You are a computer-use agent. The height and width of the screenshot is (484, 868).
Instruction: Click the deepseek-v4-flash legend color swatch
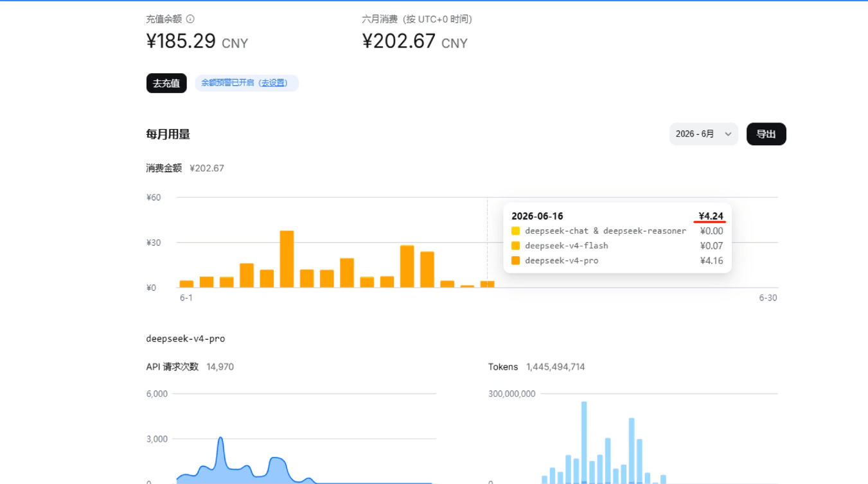tap(516, 246)
